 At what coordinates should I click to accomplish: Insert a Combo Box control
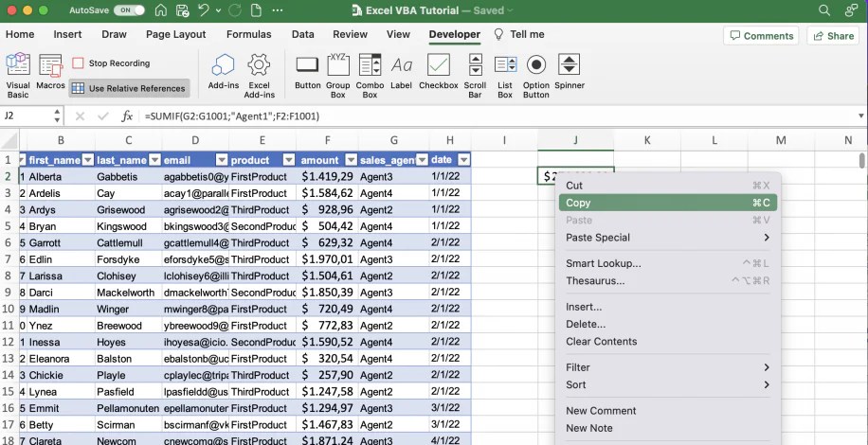pos(370,75)
